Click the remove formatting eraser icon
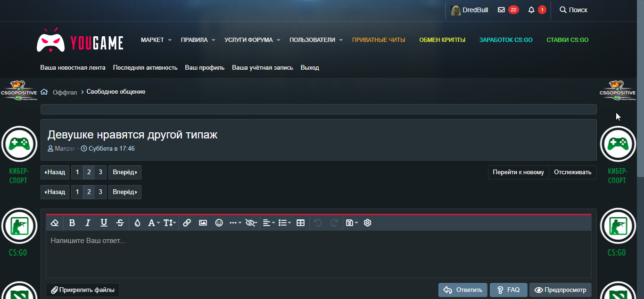This screenshot has height=299, width=644. 55,223
